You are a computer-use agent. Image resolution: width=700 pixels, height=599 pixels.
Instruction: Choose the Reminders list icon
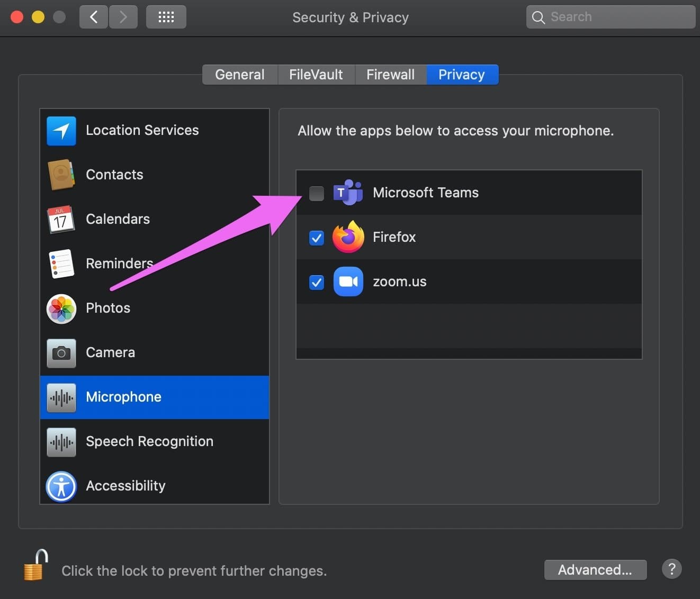click(x=61, y=264)
